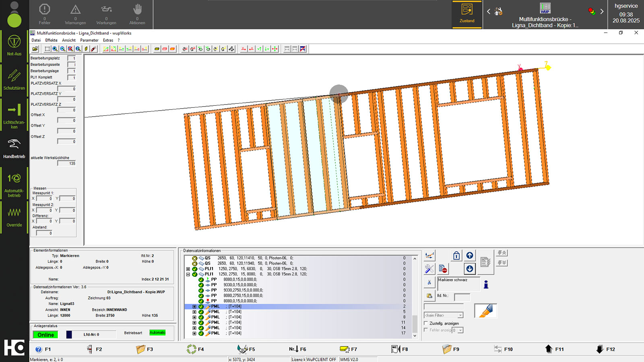Image resolution: width=644 pixels, height=362 pixels.
Task: Click the F12 down arrow button
Action: click(605, 349)
